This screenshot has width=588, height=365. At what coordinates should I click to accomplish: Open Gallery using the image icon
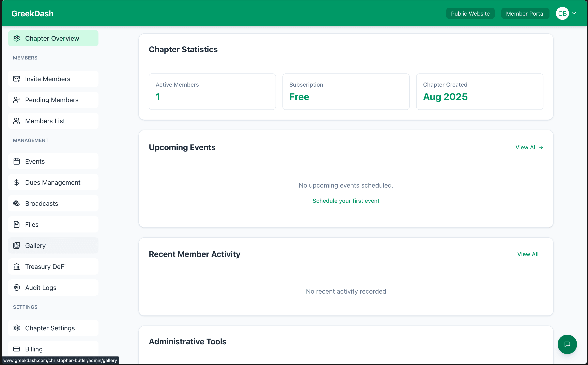[16, 245]
